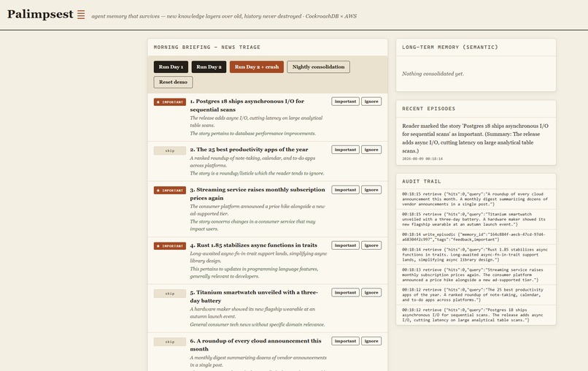588x371 pixels.
Task: Click headline 'A roundup of every cloud announcement'
Action: tap(255, 345)
